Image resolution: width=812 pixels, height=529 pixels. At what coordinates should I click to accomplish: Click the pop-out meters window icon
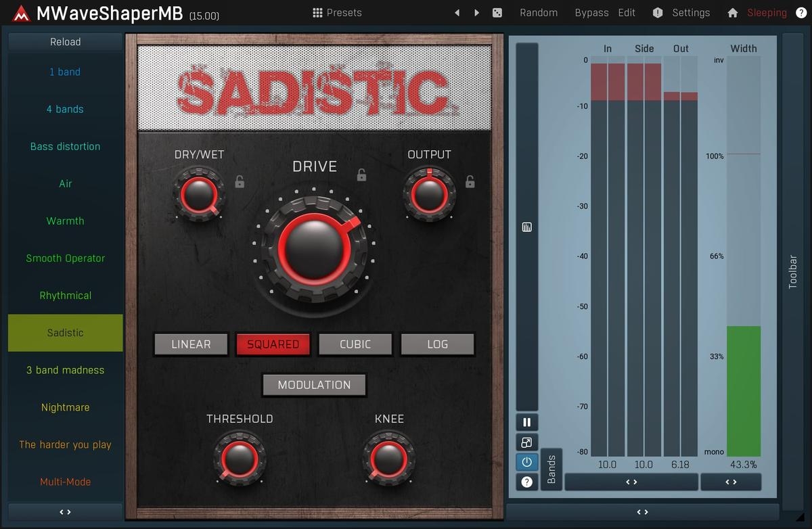click(x=526, y=443)
